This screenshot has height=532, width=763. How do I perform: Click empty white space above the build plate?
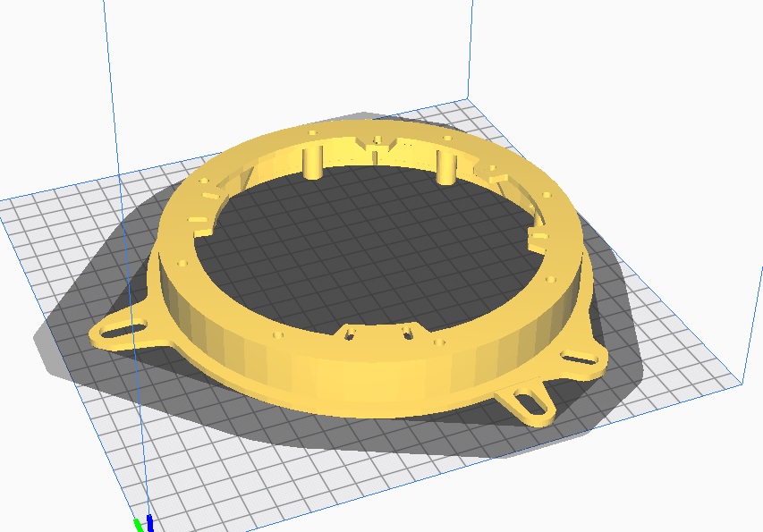click(x=268, y=54)
